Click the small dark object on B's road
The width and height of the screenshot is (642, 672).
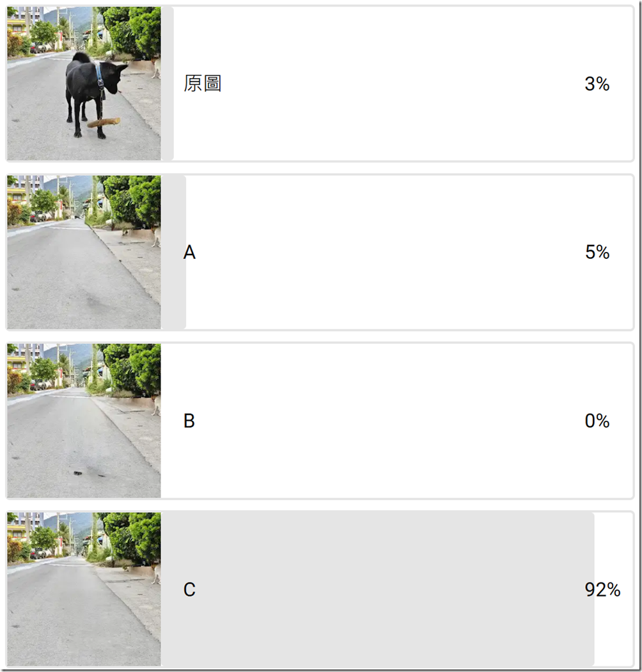point(77,473)
